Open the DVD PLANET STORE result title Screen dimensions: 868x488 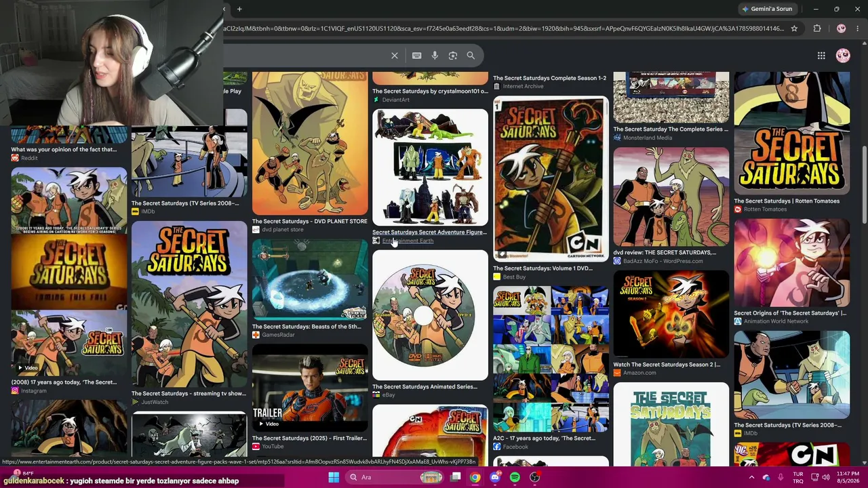coord(310,221)
